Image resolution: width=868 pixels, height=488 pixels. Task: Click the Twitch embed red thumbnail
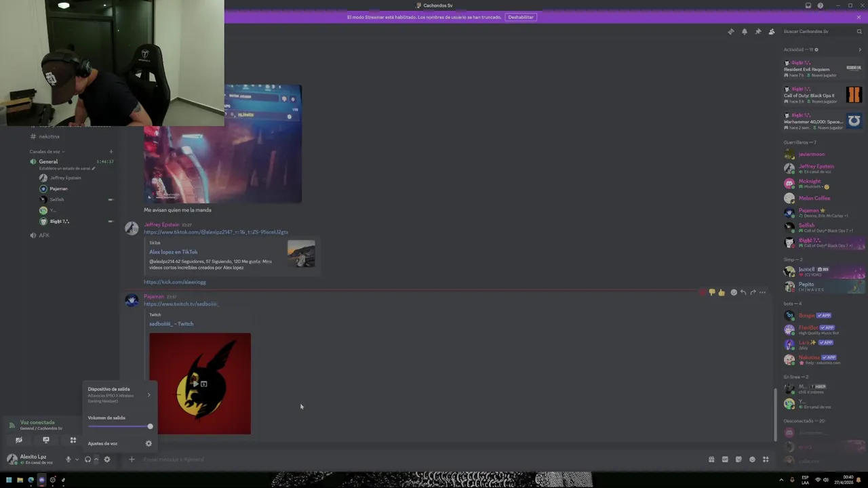200,384
